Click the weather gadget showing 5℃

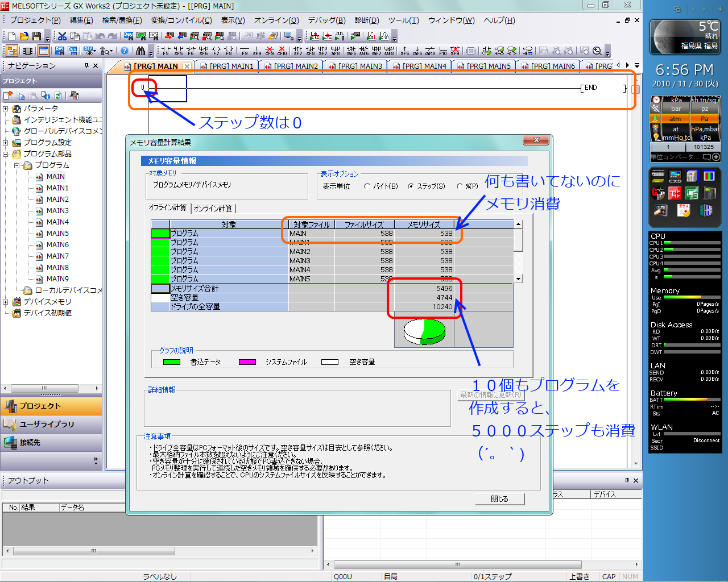[684, 36]
